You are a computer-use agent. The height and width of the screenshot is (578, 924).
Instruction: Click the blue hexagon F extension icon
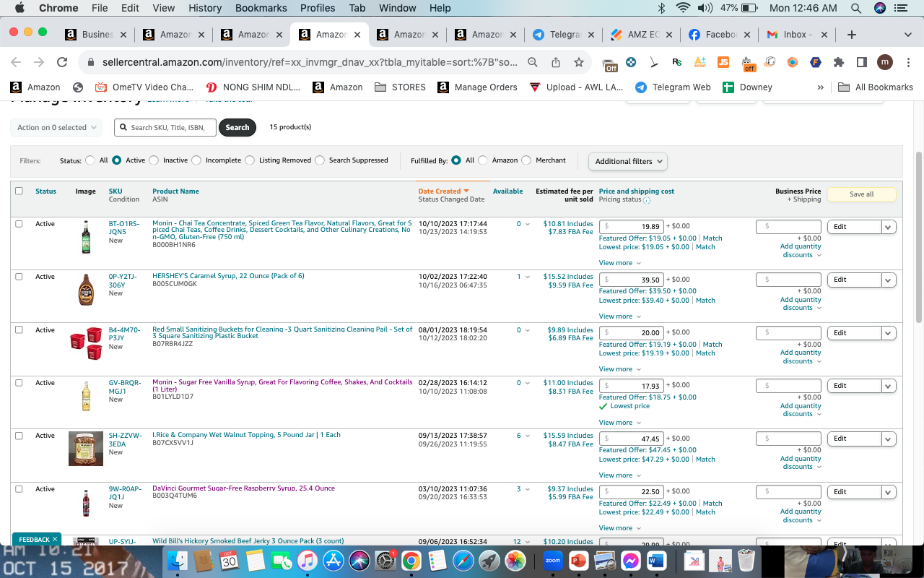tap(815, 62)
